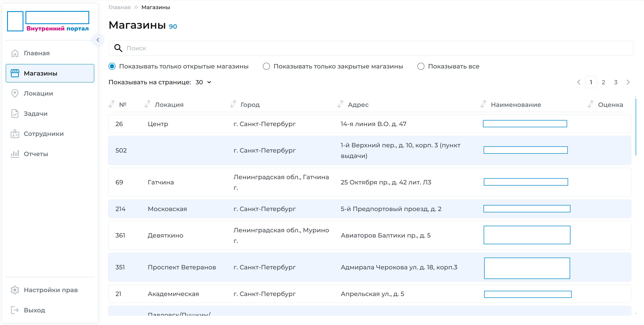Click store number 214 cell
Image resolution: width=644 pixels, height=325 pixels.
pos(120,209)
